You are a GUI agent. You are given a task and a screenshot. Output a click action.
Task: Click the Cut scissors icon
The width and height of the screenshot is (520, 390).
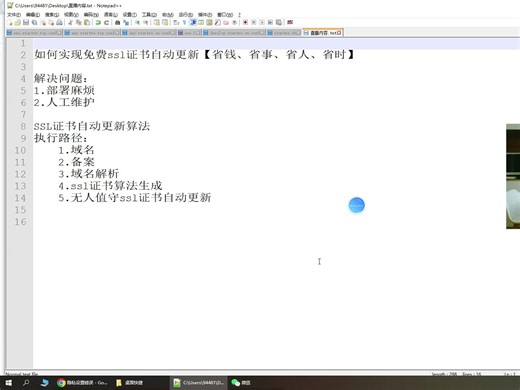point(70,23)
